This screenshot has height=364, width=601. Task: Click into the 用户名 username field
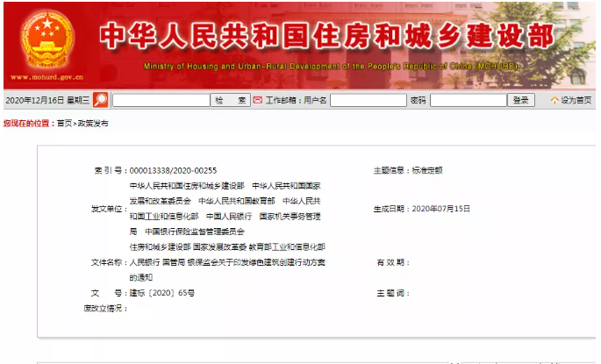click(367, 100)
